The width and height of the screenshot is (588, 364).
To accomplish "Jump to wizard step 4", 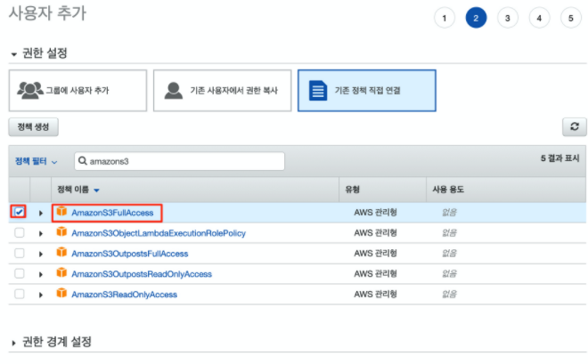I will tap(539, 18).
